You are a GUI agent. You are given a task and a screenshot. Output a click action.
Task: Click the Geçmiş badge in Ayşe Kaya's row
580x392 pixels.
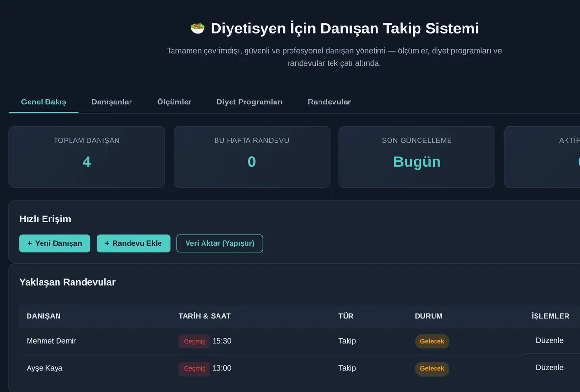coord(194,368)
